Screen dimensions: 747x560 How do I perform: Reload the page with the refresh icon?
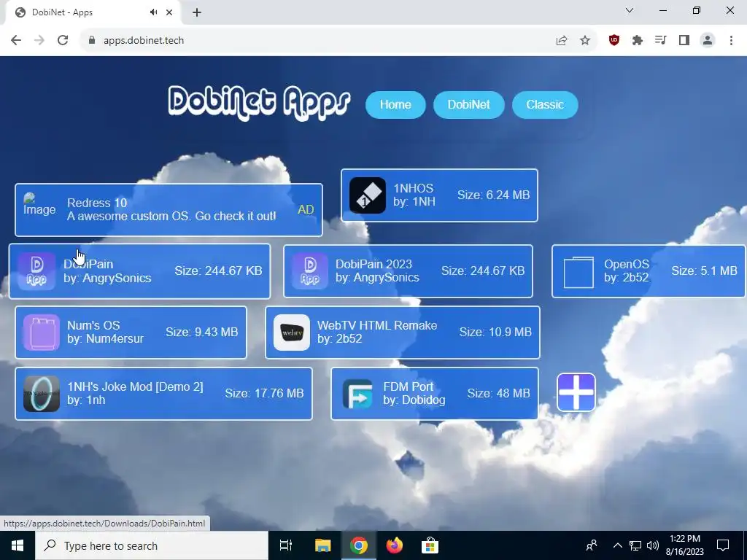pyautogui.click(x=63, y=41)
